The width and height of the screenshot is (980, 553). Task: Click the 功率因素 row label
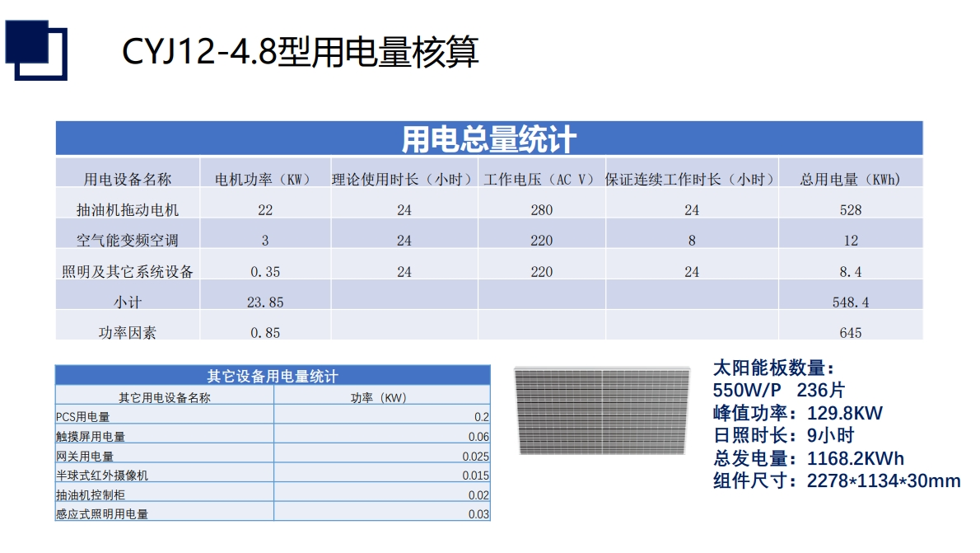128,333
